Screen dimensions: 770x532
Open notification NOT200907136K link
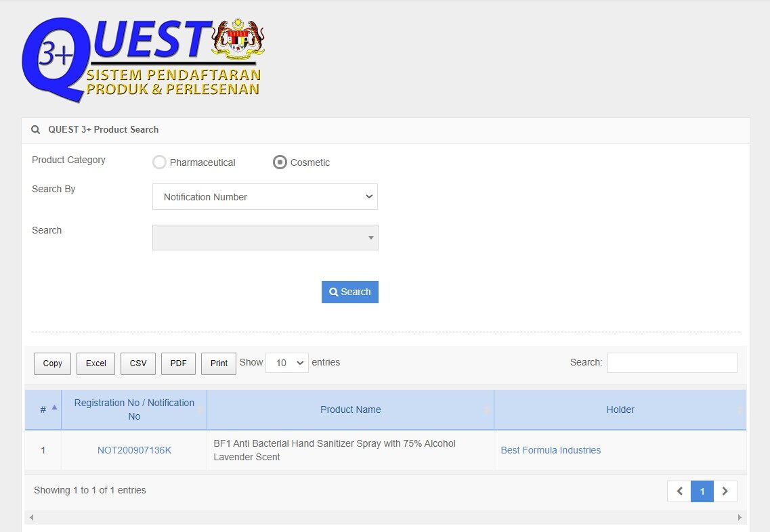pyautogui.click(x=134, y=450)
